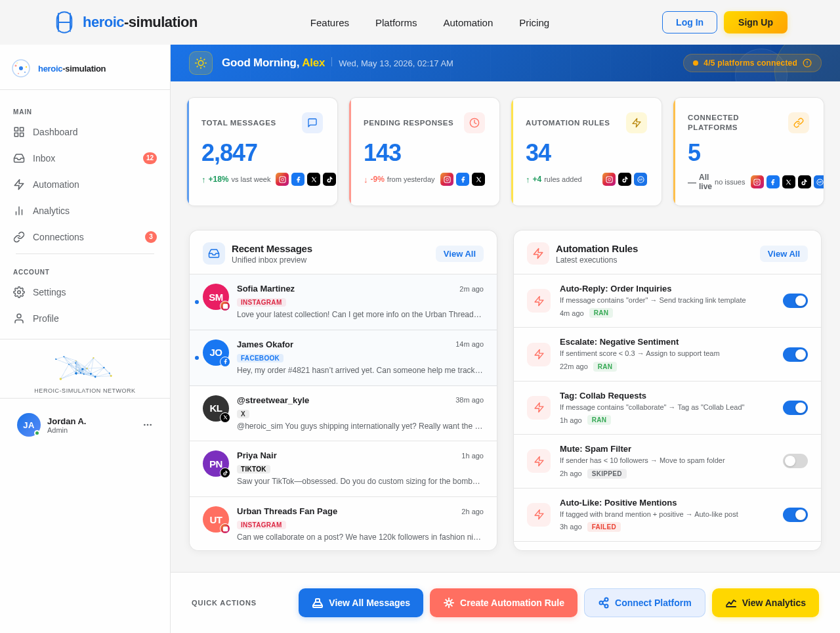The image size is (840, 633).
Task: Click the lightning icon on Automation Rules card
Action: tap(637, 123)
